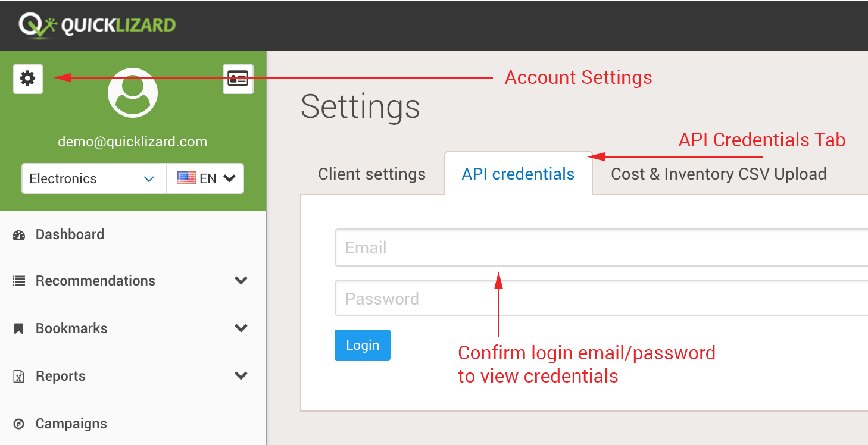Expand the Recommendations menu
The image size is (868, 445).
click(241, 280)
